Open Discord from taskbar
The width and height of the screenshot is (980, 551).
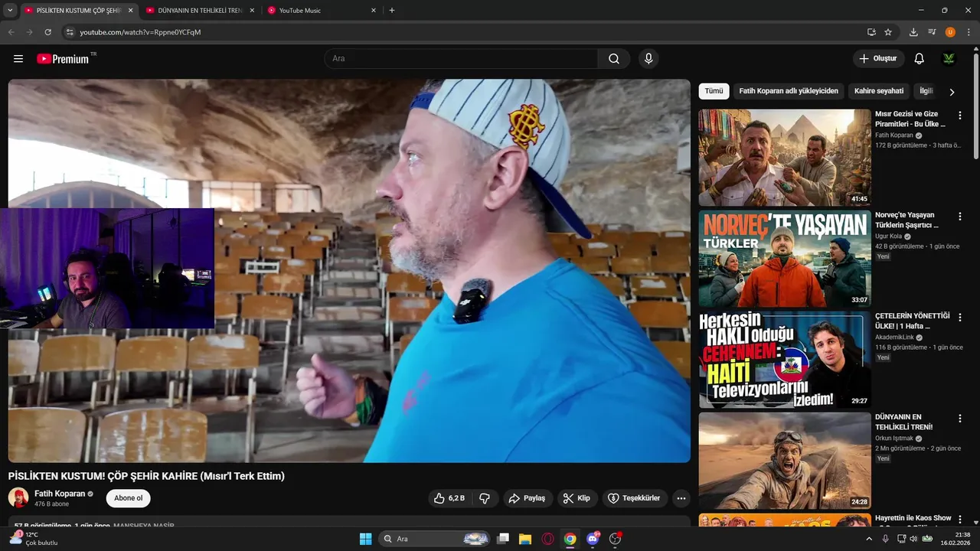pyautogui.click(x=592, y=539)
